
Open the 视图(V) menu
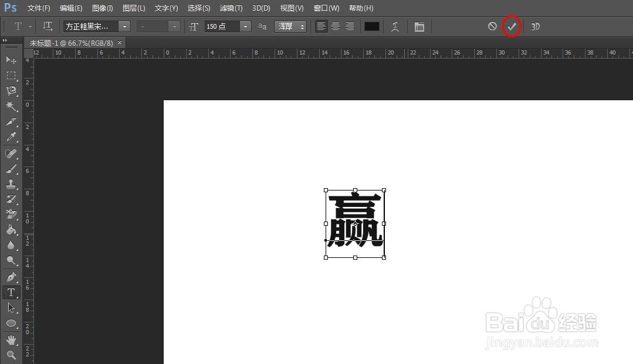[x=292, y=8]
